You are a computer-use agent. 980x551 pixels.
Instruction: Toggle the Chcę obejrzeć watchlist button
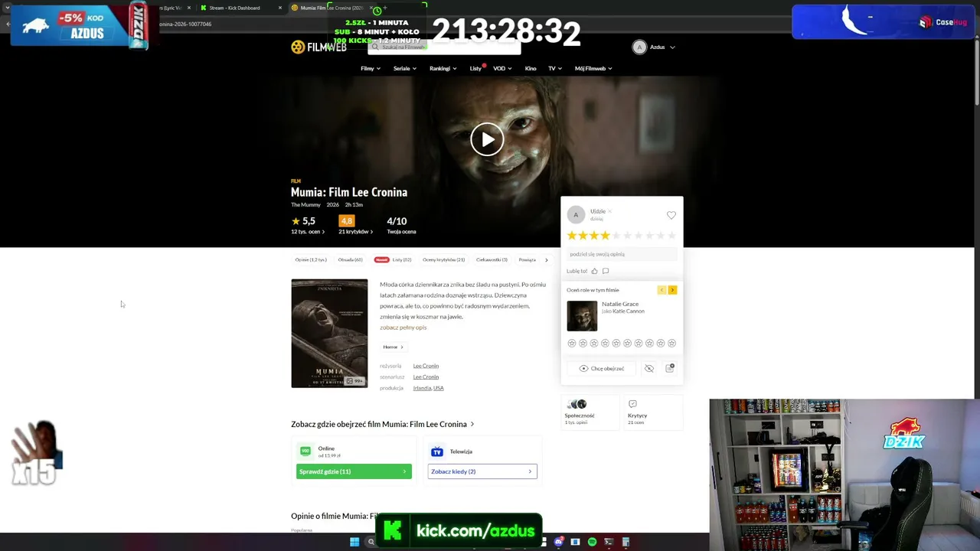point(602,369)
